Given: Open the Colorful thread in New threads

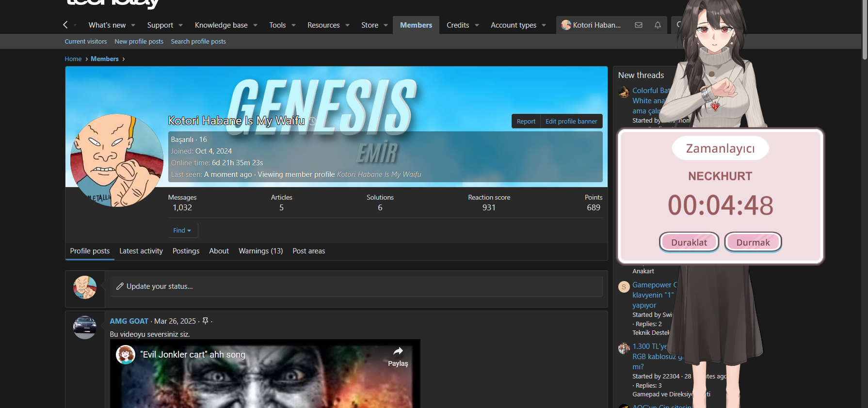Looking at the screenshot, I should 652,101.
